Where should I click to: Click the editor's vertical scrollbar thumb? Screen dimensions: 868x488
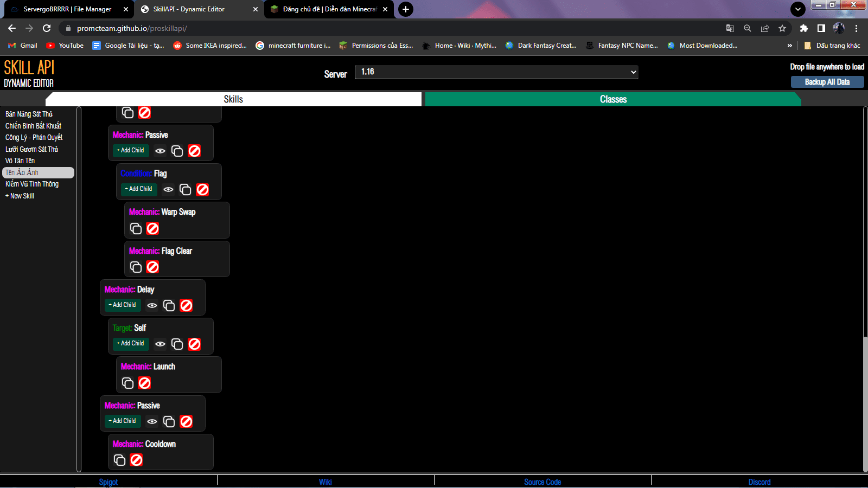[x=865, y=404]
